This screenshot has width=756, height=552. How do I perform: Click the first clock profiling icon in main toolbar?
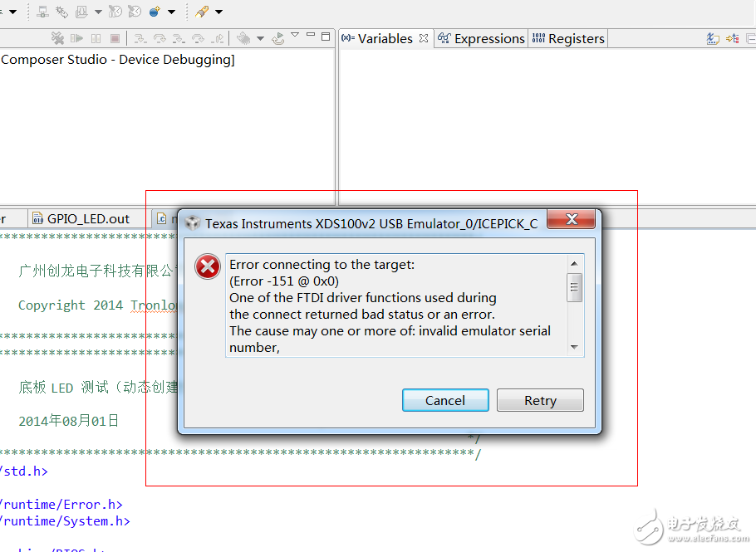point(115,12)
